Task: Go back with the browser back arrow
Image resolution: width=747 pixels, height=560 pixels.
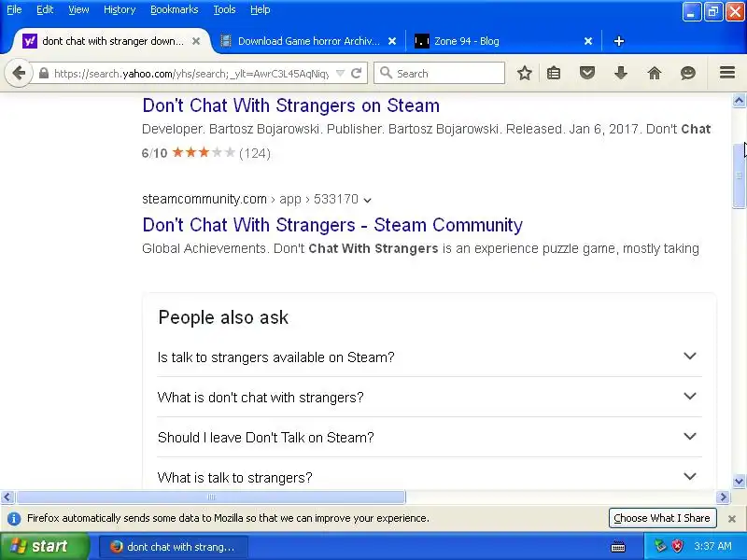Action: point(19,74)
